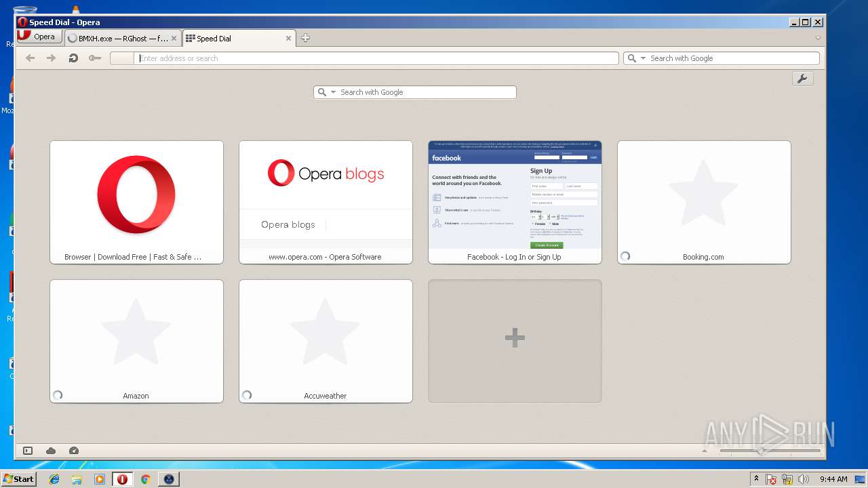Switch to the BMXH.exe RGhost tab

[x=123, y=39]
